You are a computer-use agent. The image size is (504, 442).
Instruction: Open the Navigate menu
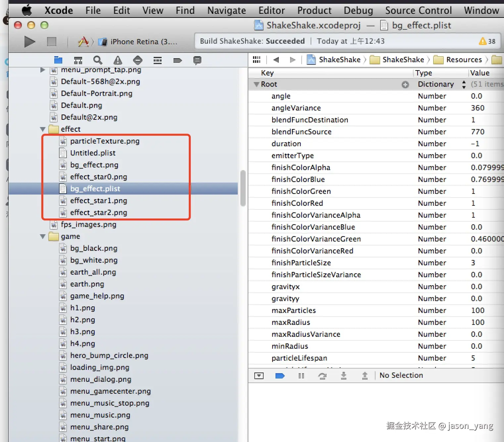click(227, 10)
